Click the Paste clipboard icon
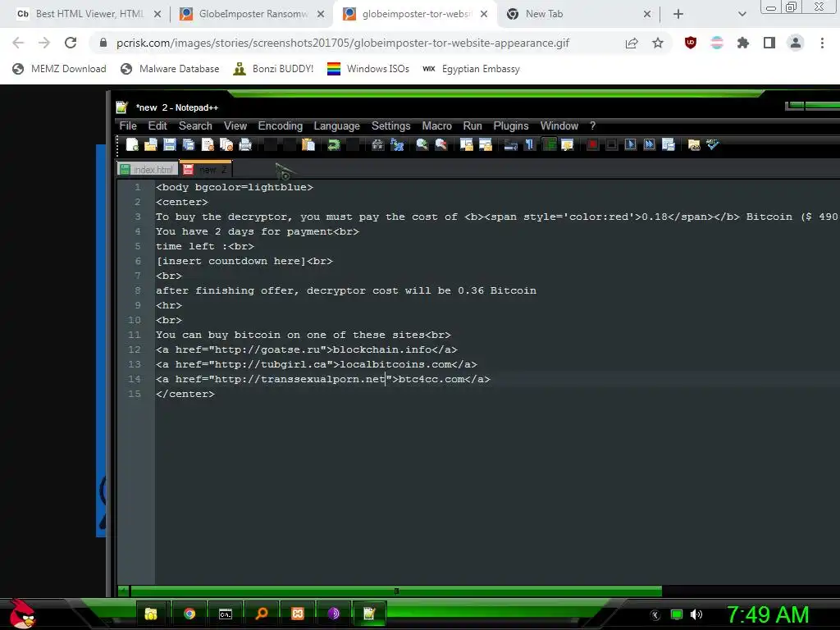Image resolution: width=840 pixels, height=630 pixels. 308,144
